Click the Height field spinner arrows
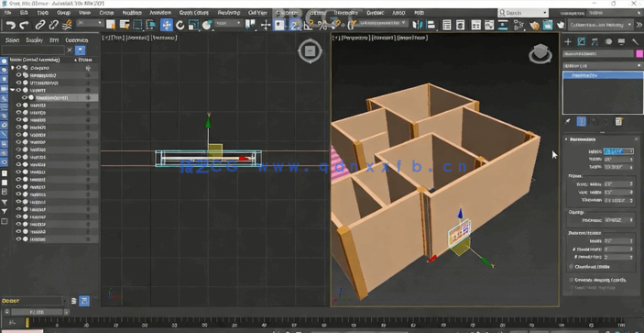644x333 pixels. coord(632,151)
